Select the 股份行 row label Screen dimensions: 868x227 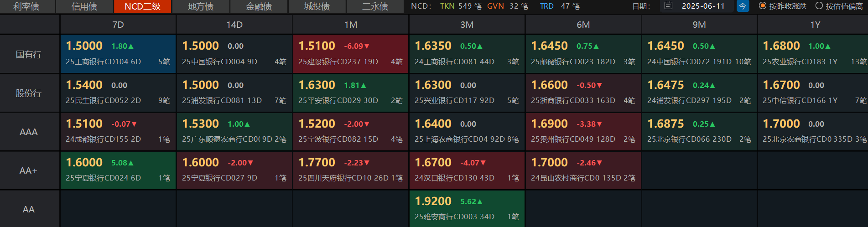tap(29, 93)
